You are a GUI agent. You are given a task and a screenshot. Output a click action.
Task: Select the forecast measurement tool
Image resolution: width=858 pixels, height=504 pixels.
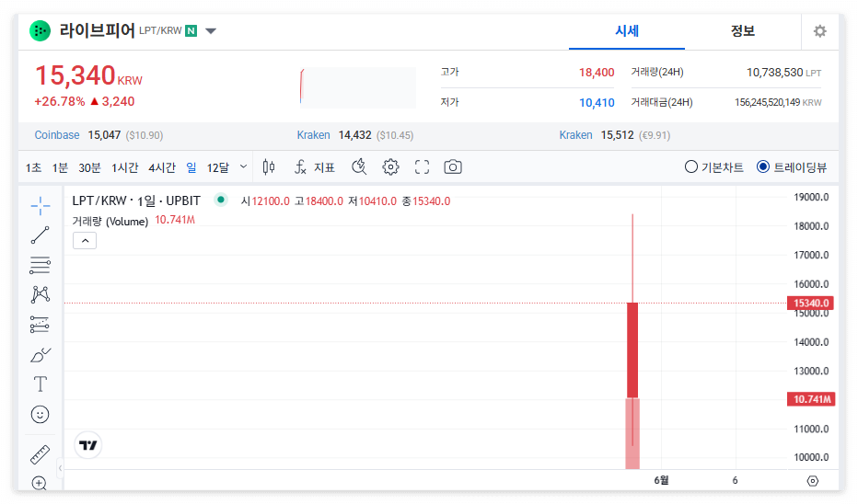pos(40,325)
